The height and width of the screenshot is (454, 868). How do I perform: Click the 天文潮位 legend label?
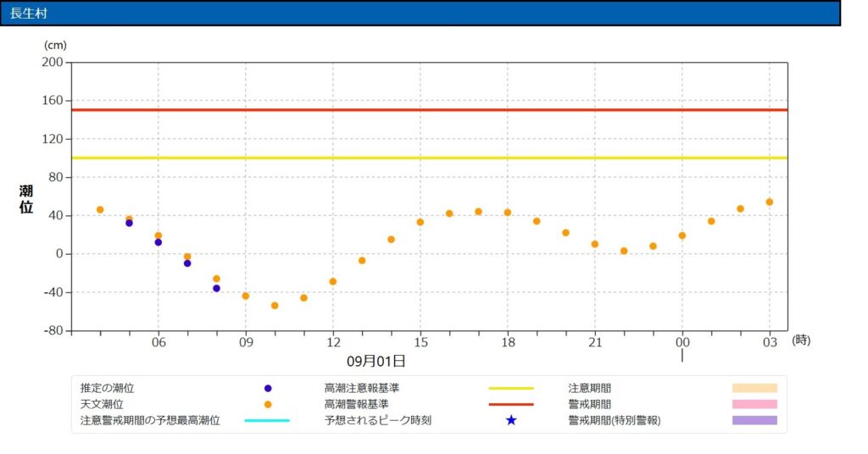[x=102, y=404]
